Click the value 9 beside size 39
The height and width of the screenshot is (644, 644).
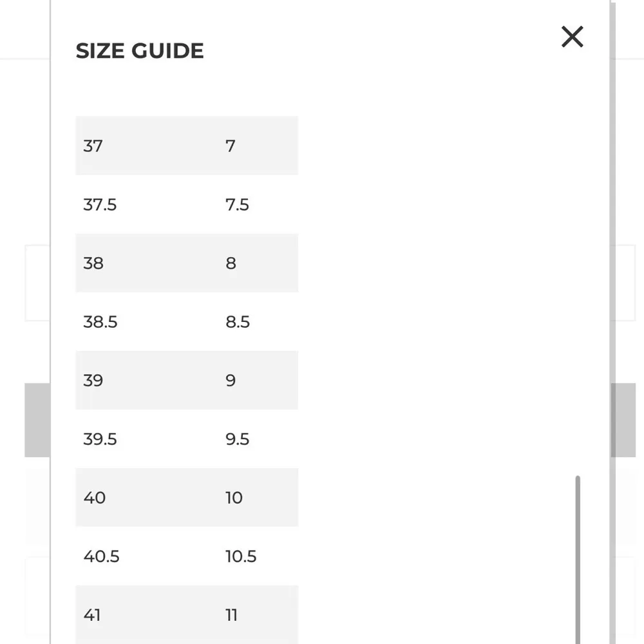[231, 381]
